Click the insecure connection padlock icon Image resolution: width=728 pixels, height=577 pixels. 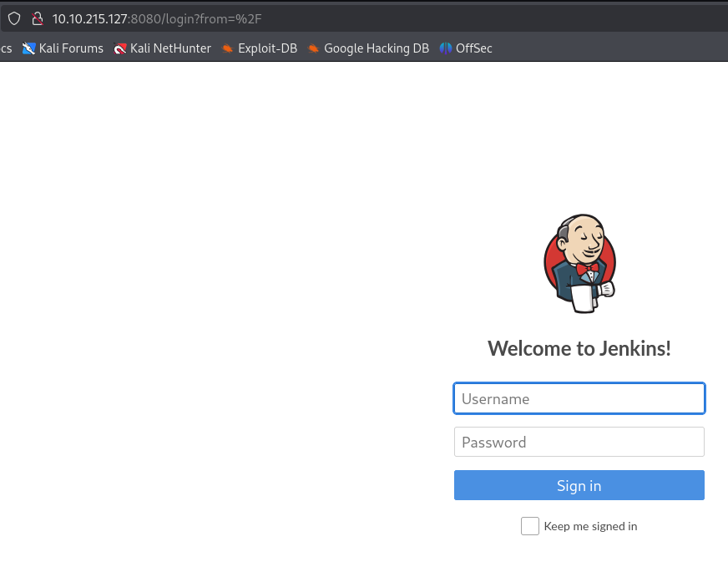tap(37, 18)
